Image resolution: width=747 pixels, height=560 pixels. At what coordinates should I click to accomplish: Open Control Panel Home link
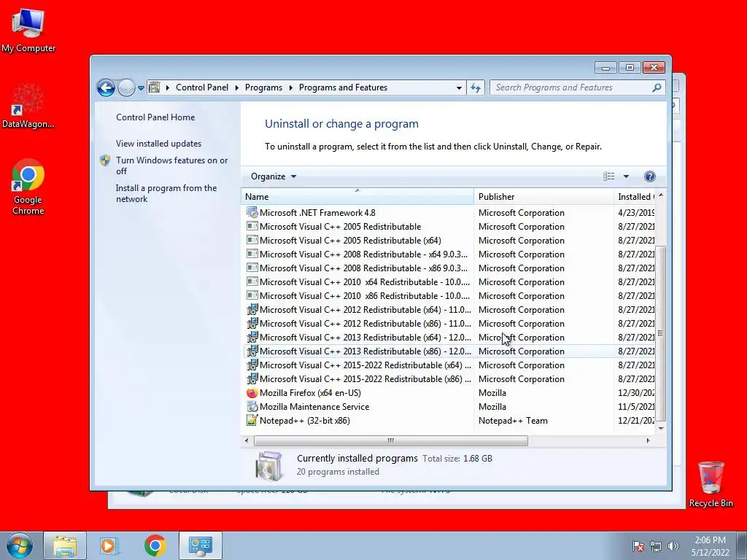click(155, 117)
